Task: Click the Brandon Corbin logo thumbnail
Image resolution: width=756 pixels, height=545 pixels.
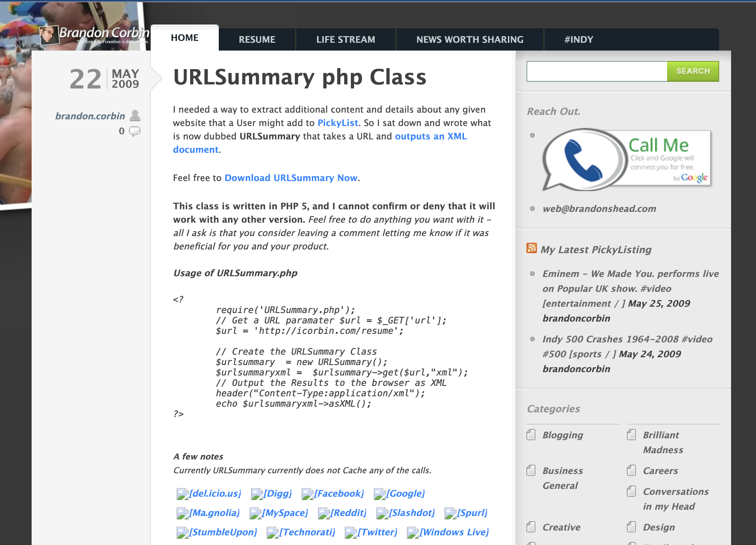Action: coord(49,35)
